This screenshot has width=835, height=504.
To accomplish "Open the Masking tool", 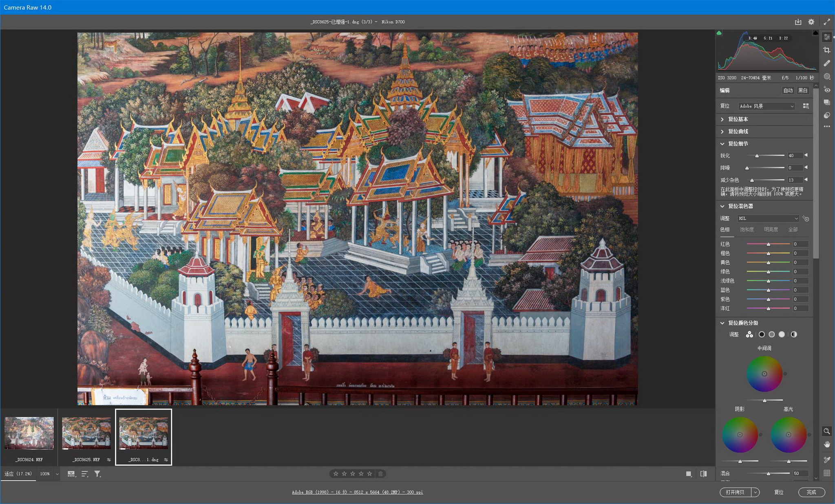I will [x=826, y=76].
